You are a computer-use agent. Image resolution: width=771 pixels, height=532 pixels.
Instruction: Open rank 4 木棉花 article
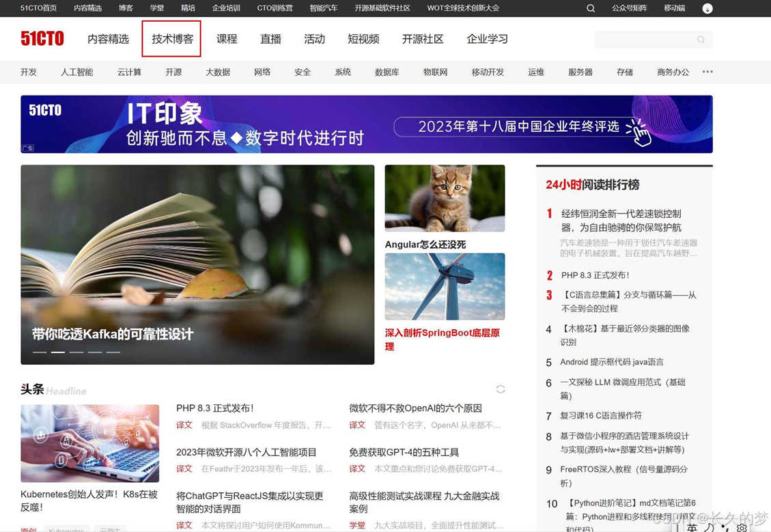coord(625,335)
